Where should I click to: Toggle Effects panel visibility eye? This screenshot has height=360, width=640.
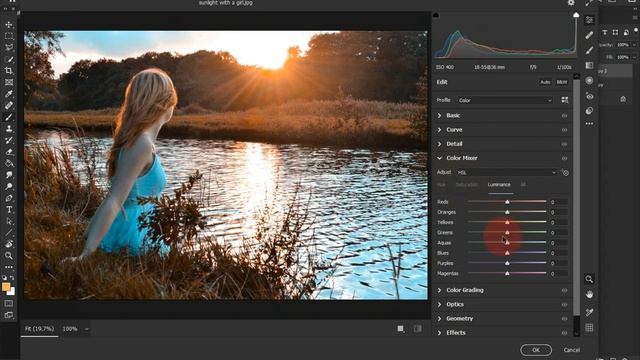point(564,333)
